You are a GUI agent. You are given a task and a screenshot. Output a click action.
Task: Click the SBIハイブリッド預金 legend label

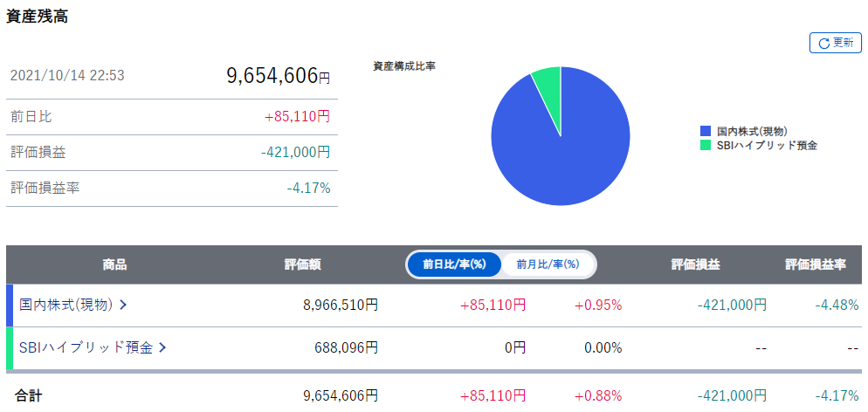click(767, 145)
